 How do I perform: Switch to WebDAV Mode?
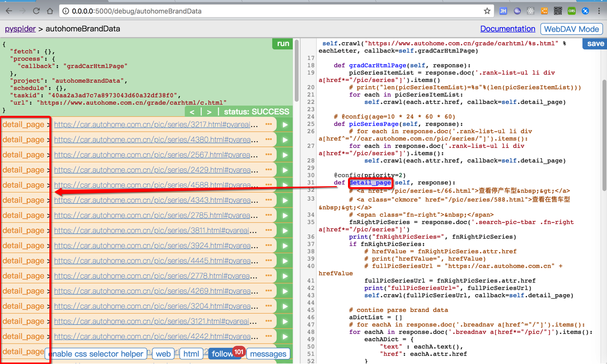coord(571,29)
